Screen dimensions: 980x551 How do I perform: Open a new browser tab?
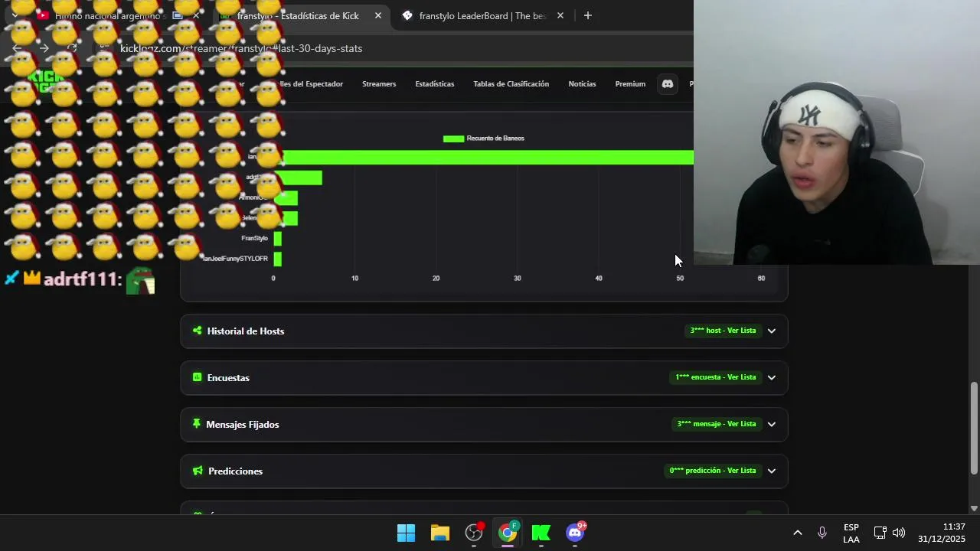pos(587,15)
